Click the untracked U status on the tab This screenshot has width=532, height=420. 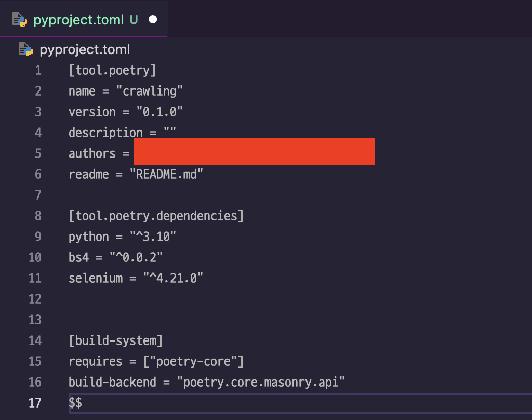click(134, 20)
